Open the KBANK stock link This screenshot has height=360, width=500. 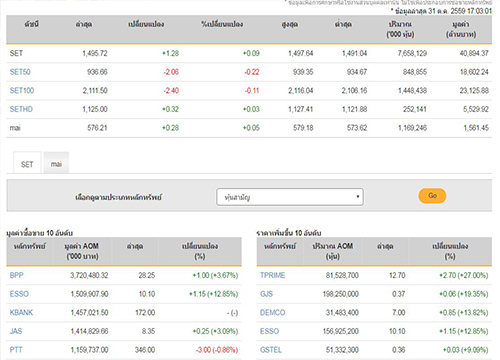21,313
